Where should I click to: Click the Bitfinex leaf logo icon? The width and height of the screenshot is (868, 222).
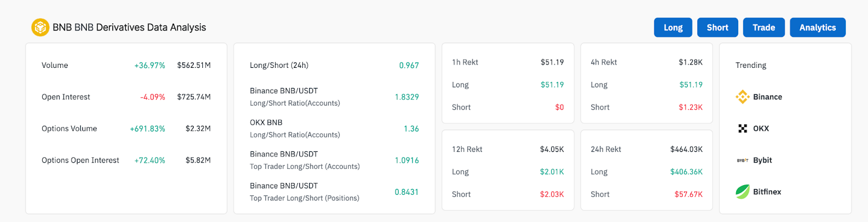point(743,192)
